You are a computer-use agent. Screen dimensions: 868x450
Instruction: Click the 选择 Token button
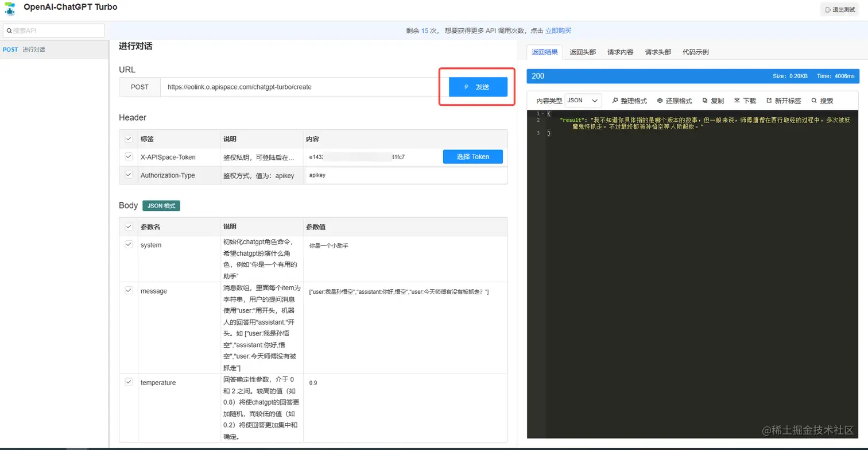click(473, 156)
